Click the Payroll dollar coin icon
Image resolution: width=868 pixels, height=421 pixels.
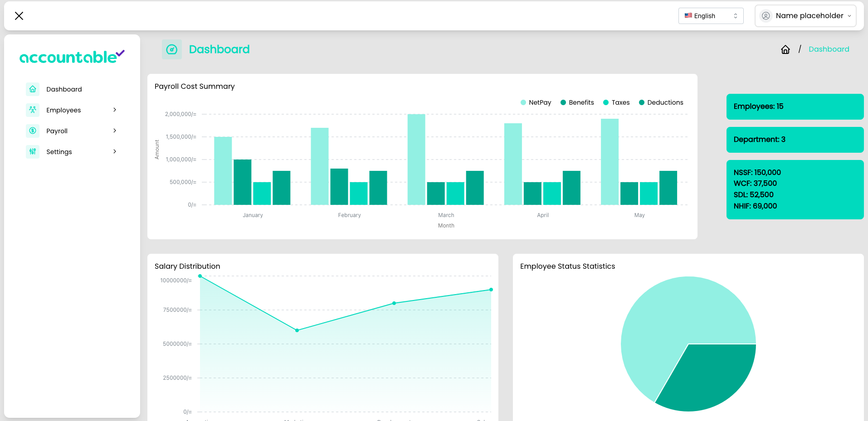click(33, 131)
